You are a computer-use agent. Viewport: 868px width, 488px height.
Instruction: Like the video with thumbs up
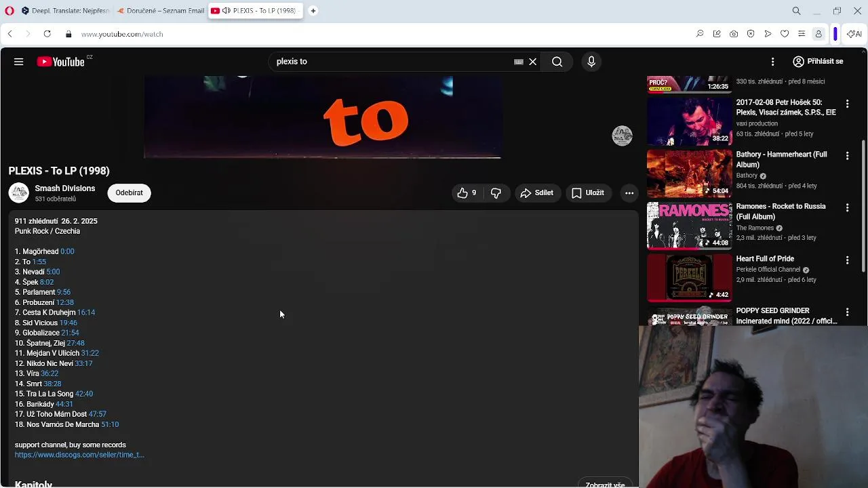[467, 193]
